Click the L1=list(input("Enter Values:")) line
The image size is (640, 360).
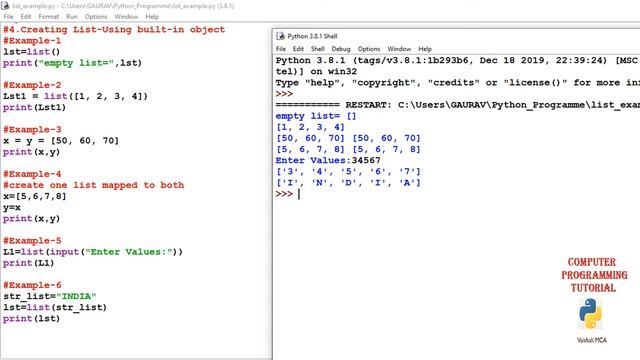(93, 252)
